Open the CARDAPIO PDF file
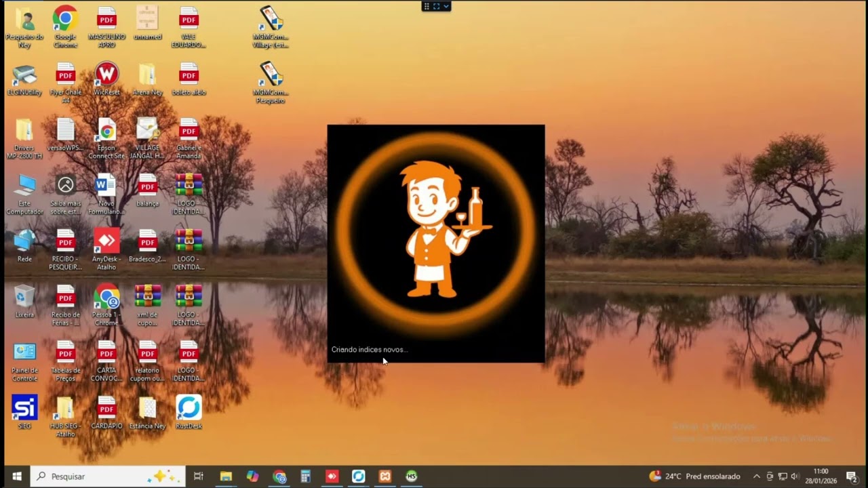This screenshot has height=488, width=868. (x=106, y=413)
